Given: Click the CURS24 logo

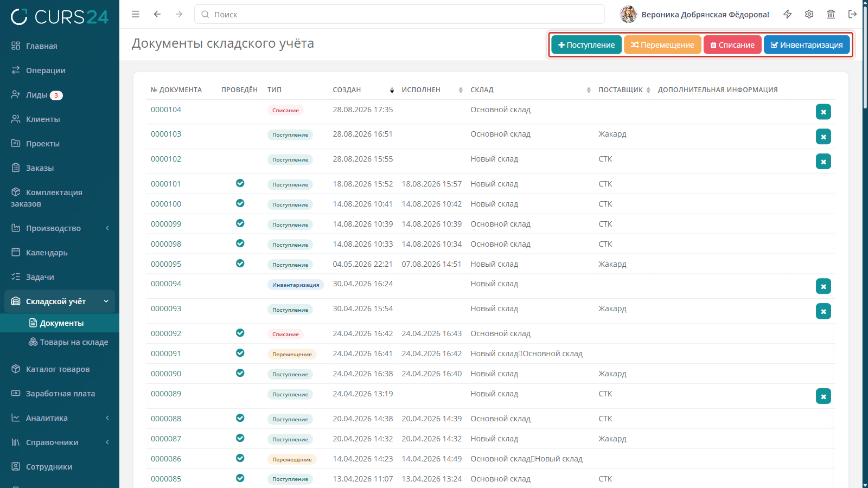Looking at the screenshot, I should (x=60, y=17).
